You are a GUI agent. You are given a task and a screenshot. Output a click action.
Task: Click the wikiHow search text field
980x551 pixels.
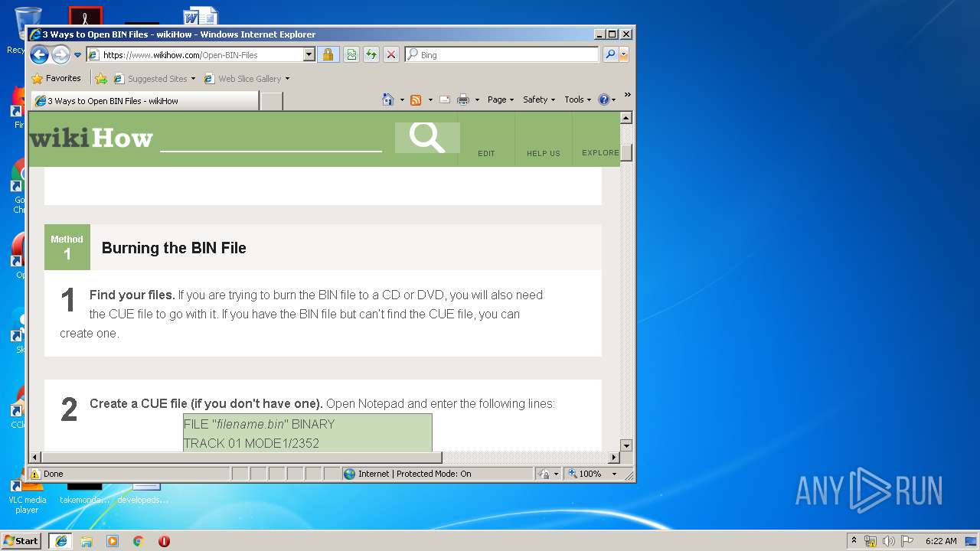point(270,138)
